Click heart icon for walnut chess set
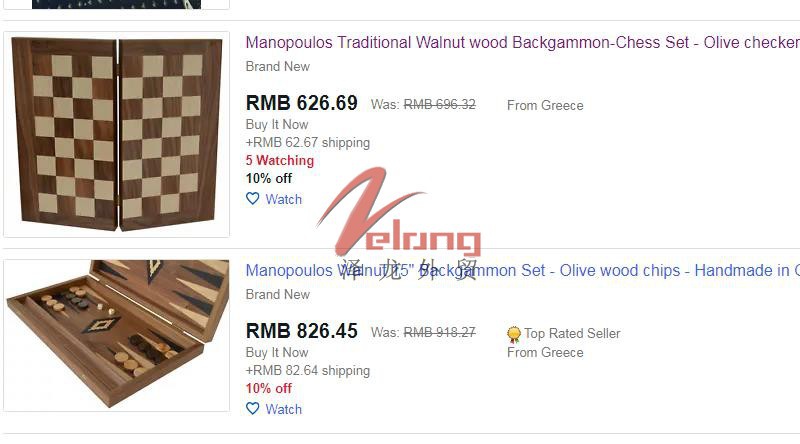 click(x=253, y=199)
